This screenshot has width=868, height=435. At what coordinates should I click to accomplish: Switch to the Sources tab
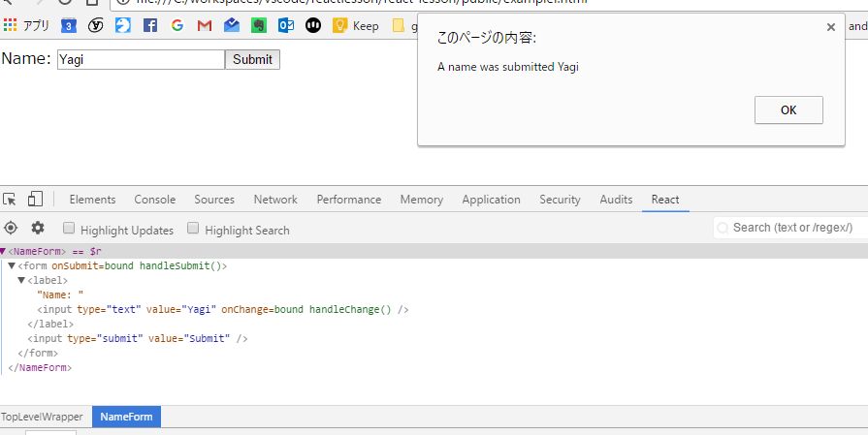tap(214, 200)
